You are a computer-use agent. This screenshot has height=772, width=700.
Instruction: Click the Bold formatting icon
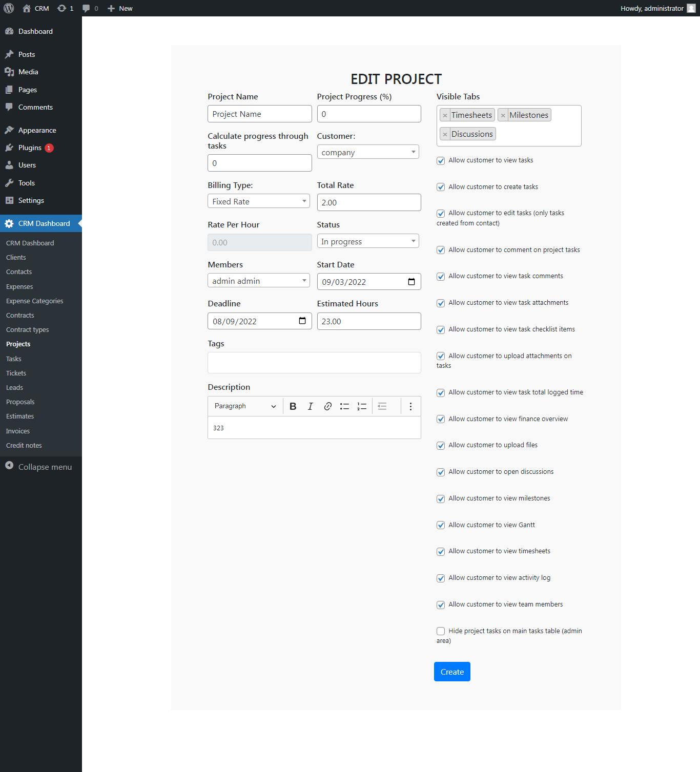pos(293,406)
